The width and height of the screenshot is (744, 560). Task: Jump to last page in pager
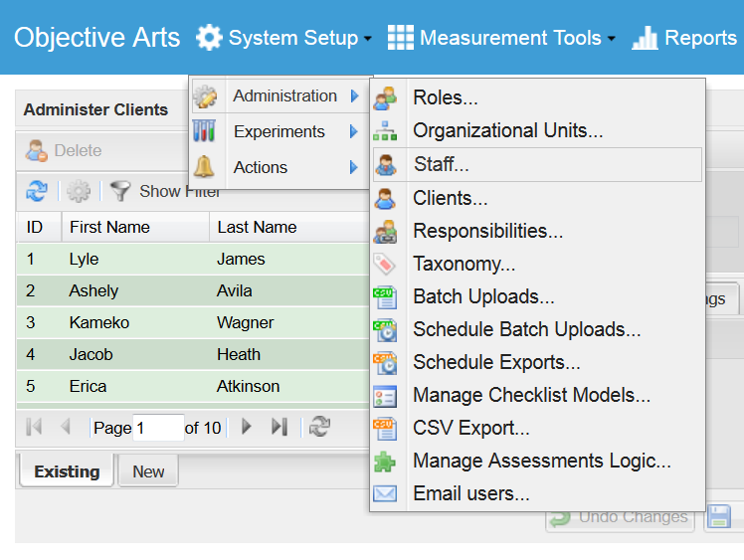coord(279,427)
